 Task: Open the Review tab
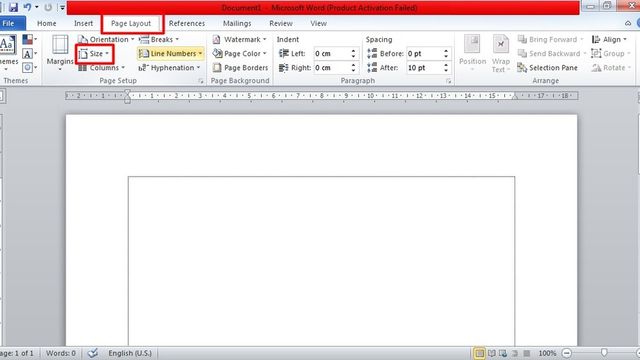281,23
